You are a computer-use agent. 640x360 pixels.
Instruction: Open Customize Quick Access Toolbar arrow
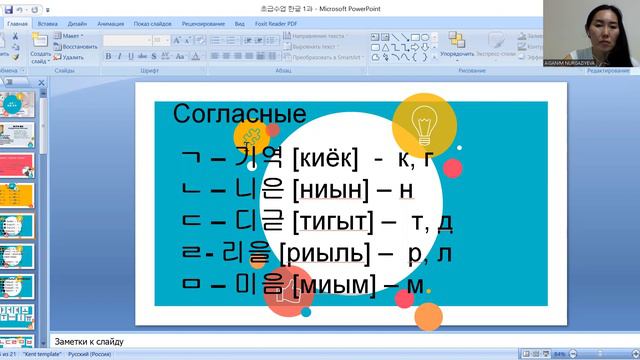tap(48, 10)
